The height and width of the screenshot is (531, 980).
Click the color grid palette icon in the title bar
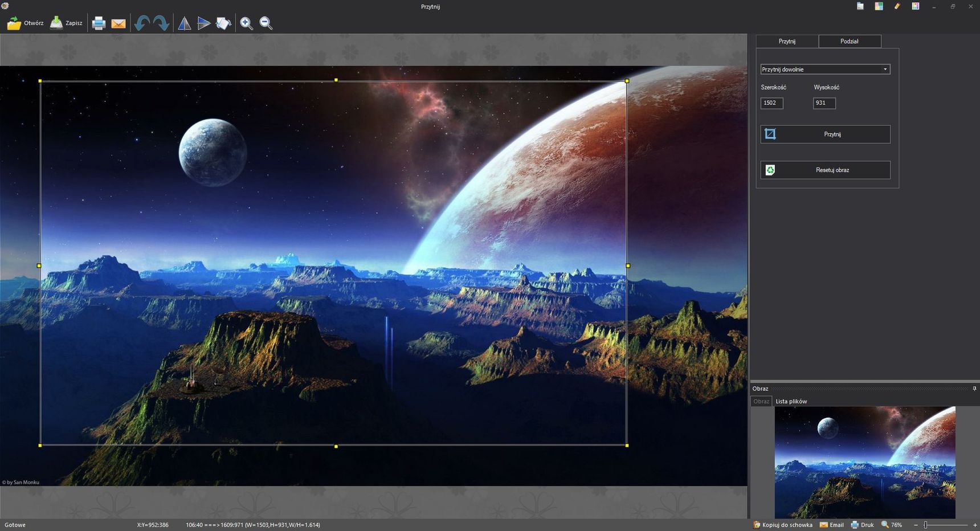(x=916, y=6)
